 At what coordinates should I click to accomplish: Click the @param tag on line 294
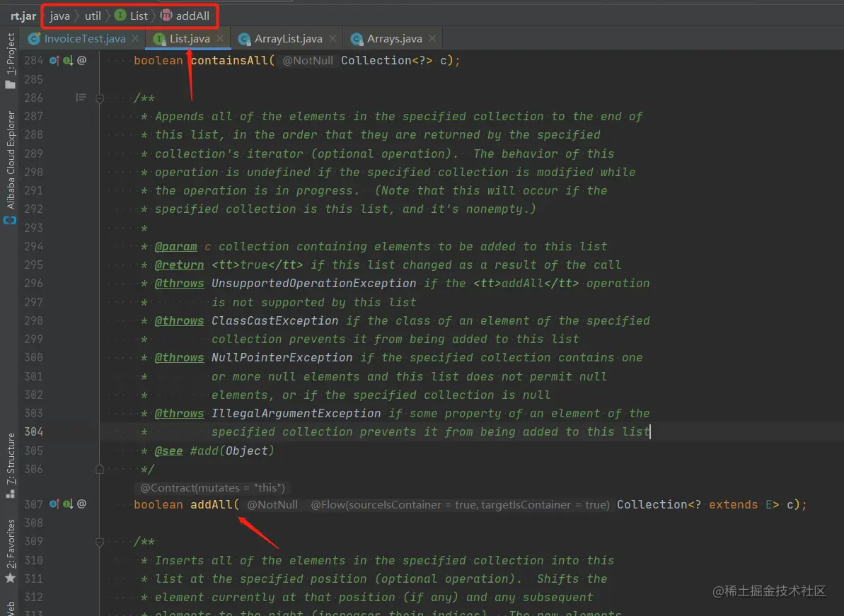tap(176, 246)
